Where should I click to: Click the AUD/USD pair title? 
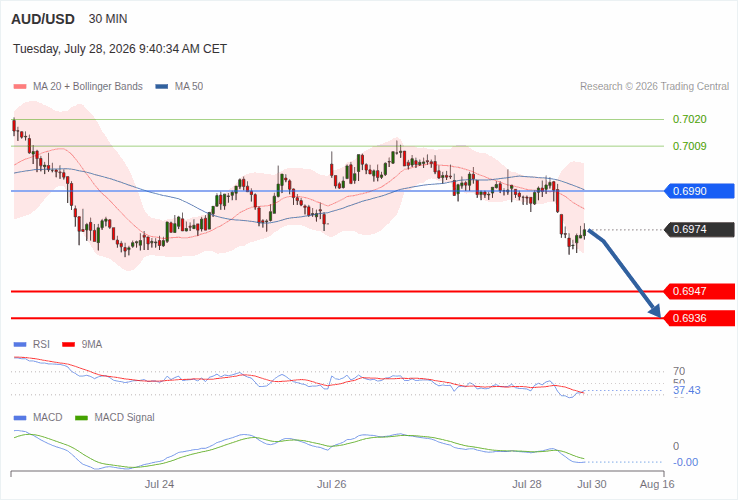[43, 19]
